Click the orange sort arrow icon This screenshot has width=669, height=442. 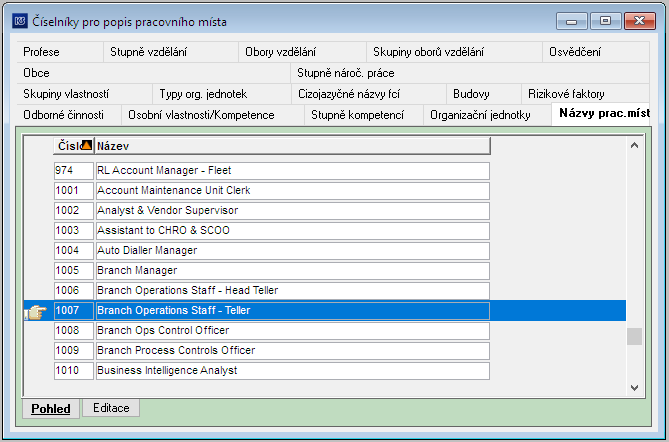click(87, 145)
